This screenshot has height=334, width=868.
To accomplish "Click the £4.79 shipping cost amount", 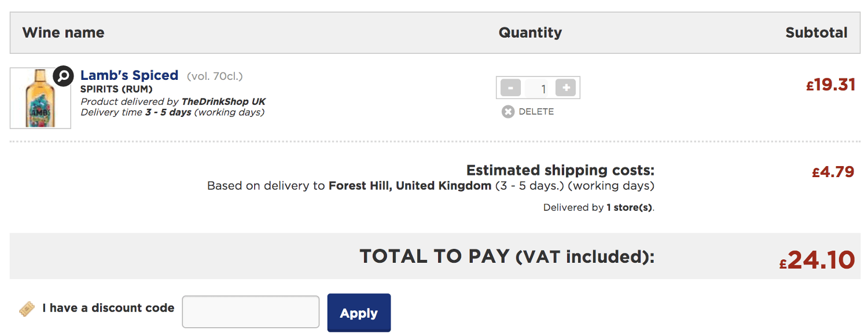I will 833,172.
